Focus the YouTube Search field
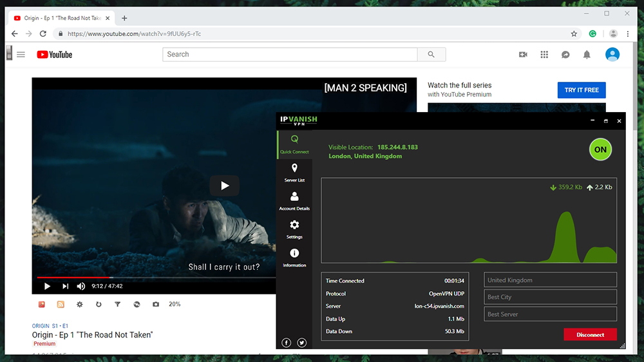The height and width of the screenshot is (362, 644). point(290,54)
